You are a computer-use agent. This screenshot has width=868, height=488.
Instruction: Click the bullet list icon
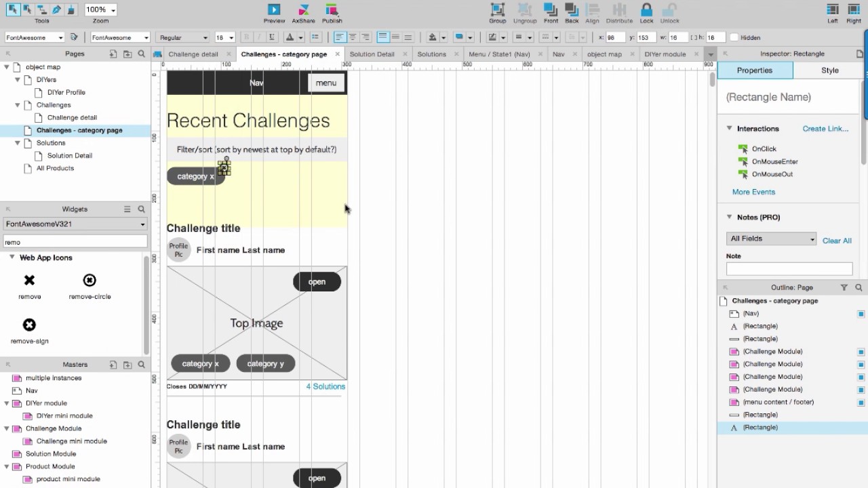click(315, 37)
